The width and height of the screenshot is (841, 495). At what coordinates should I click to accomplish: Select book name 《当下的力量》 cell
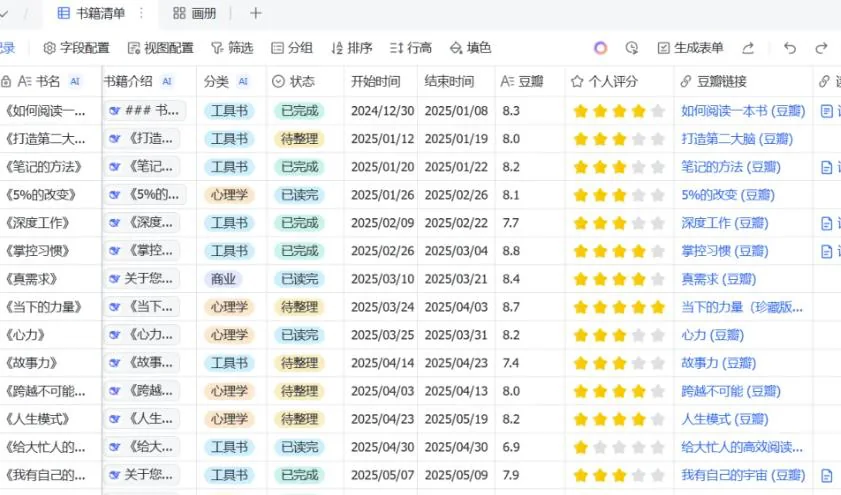[43, 307]
